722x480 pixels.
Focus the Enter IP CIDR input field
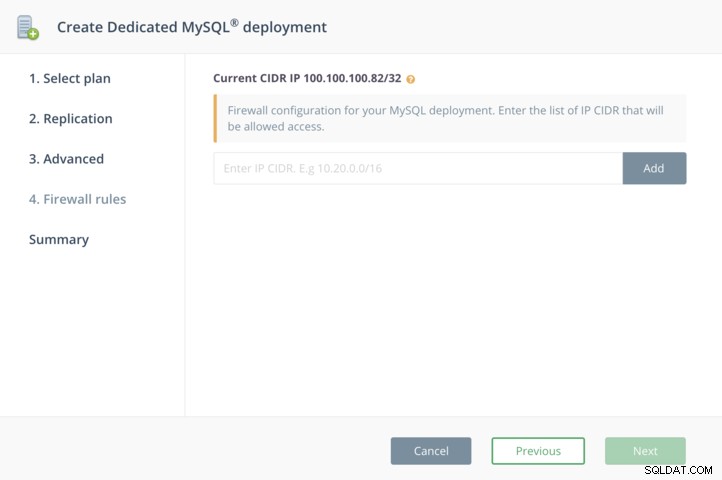(x=418, y=168)
